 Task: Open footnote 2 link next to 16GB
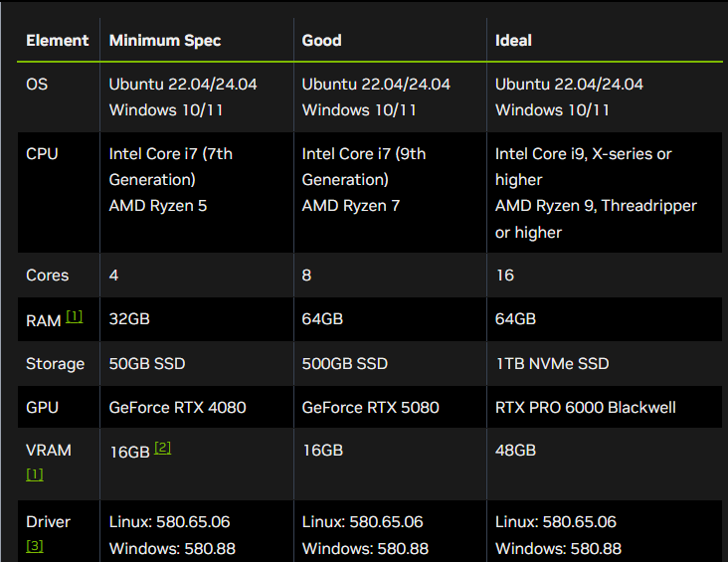(x=162, y=448)
